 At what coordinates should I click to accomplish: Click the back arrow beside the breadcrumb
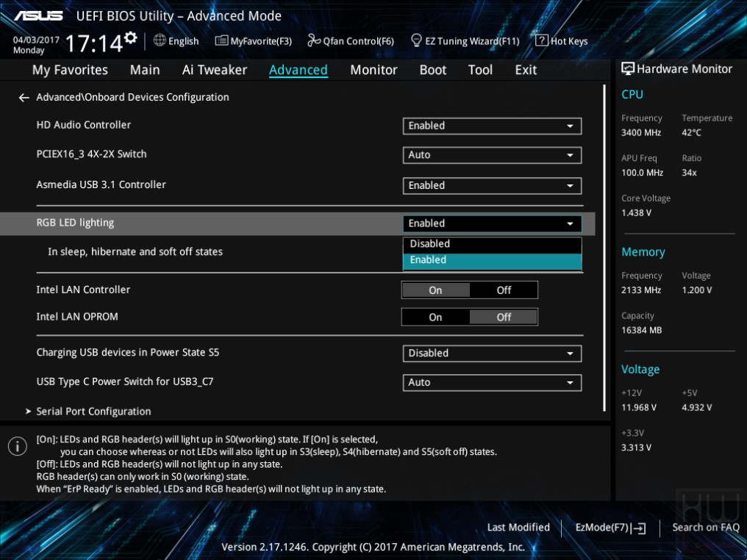point(24,98)
